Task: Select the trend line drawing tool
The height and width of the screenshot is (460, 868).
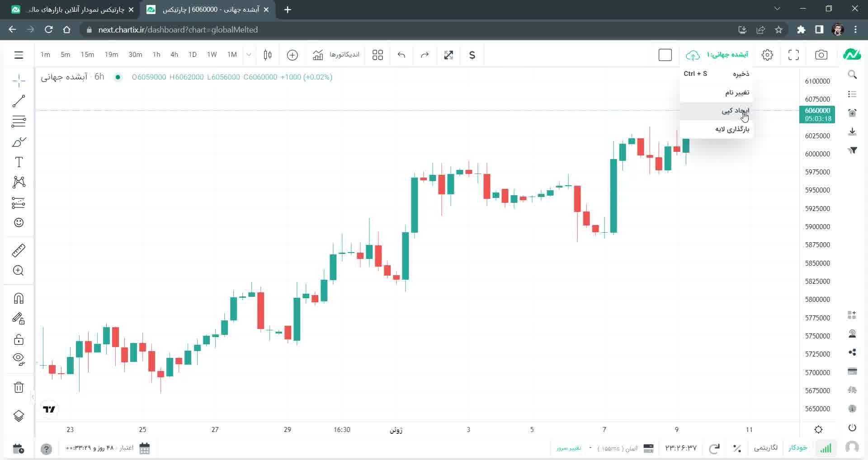Action: (x=19, y=101)
